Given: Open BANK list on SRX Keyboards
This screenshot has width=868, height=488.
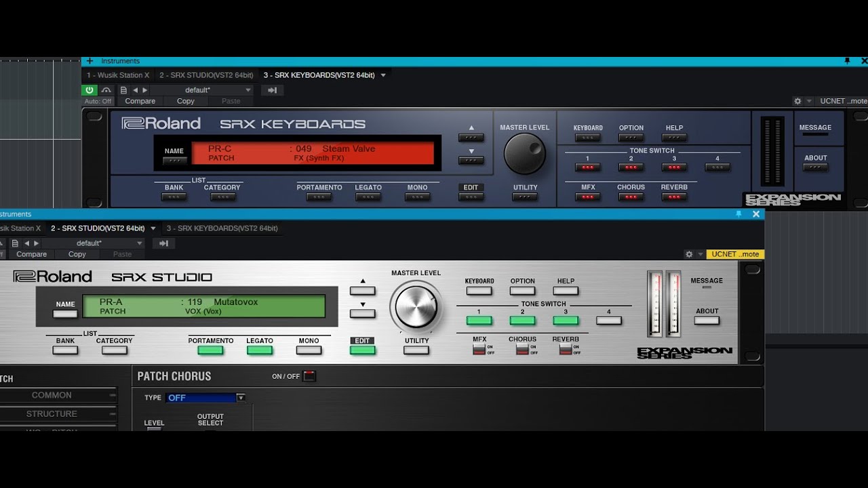Looking at the screenshot, I should (x=174, y=197).
